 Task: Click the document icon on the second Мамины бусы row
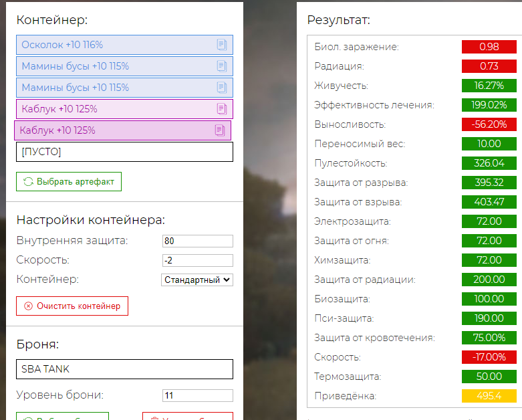coord(223,88)
